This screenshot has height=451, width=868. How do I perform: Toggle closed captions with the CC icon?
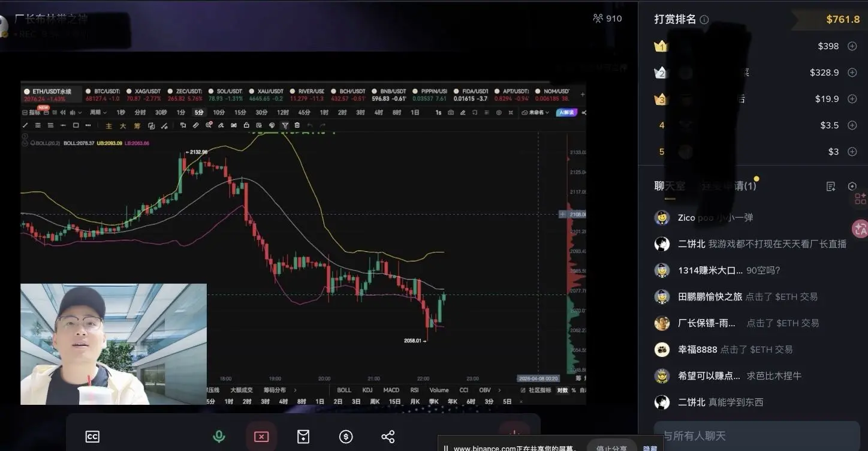(x=92, y=437)
